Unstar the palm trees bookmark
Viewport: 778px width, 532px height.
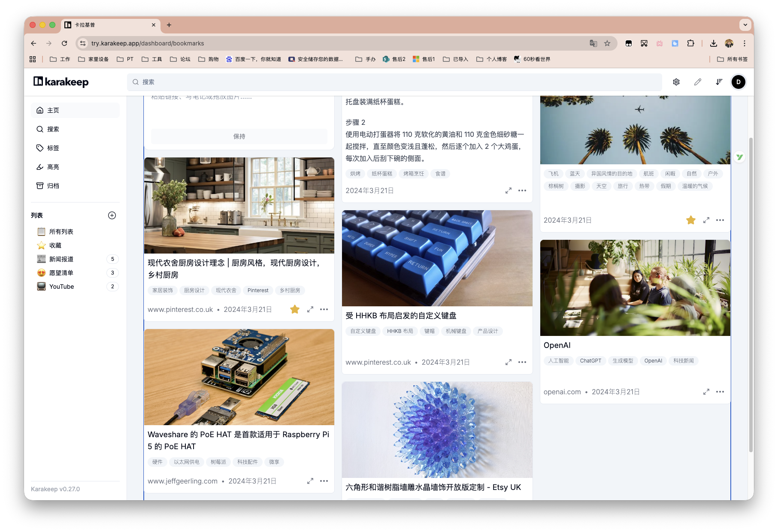(x=691, y=220)
